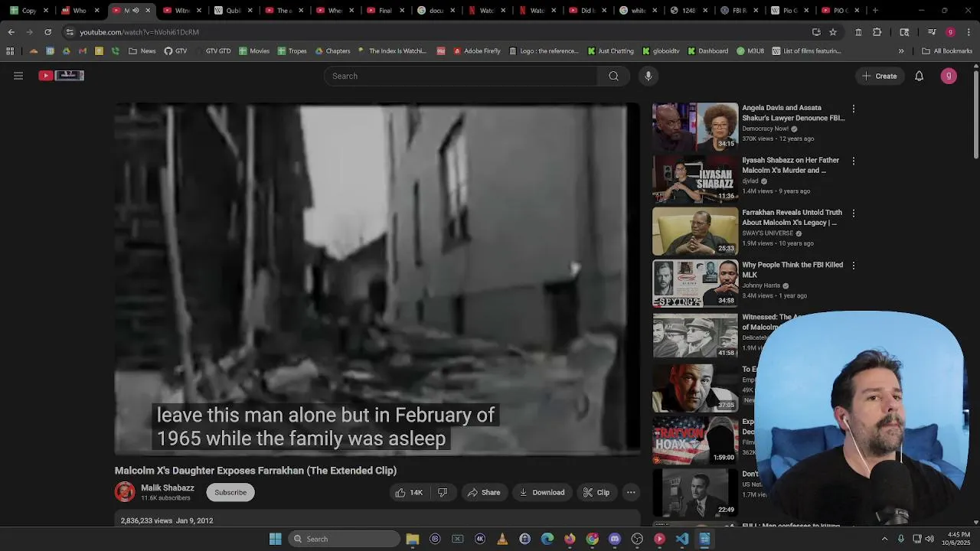Play the Angela Davis and Assata Shakur thumbnail
This screenshot has width=980, height=551.
(695, 126)
